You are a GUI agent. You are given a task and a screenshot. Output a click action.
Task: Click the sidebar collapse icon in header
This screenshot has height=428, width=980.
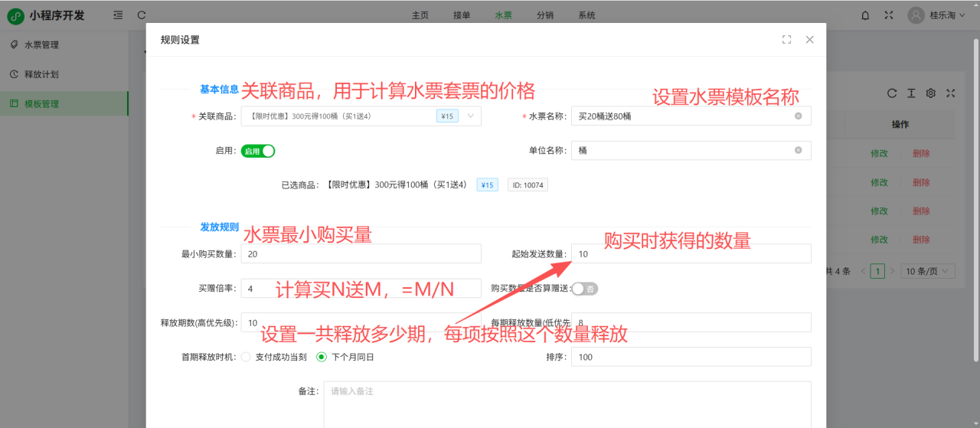(117, 15)
